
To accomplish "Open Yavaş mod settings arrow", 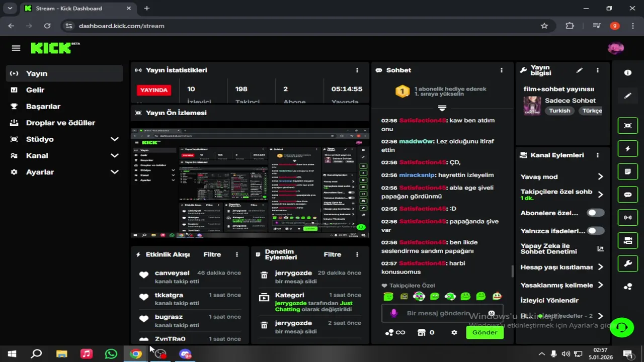I will [x=600, y=176].
